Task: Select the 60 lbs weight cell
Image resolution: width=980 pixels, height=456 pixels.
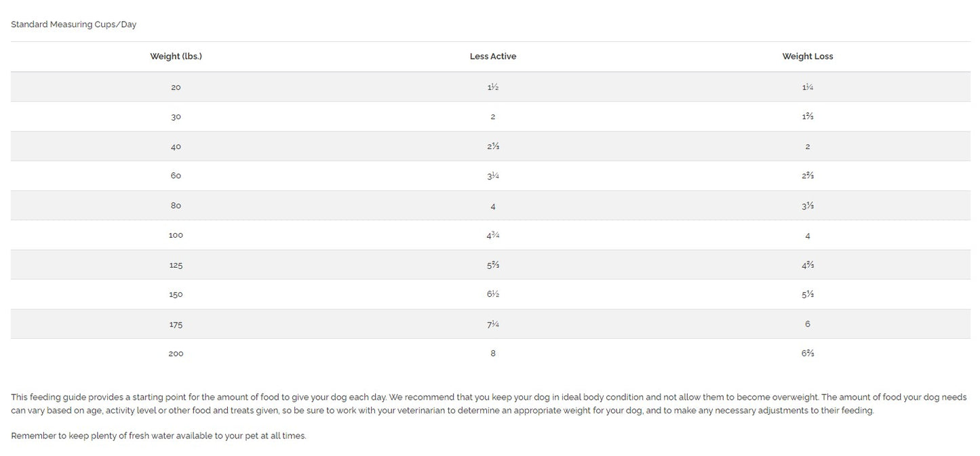Action: coord(176,175)
